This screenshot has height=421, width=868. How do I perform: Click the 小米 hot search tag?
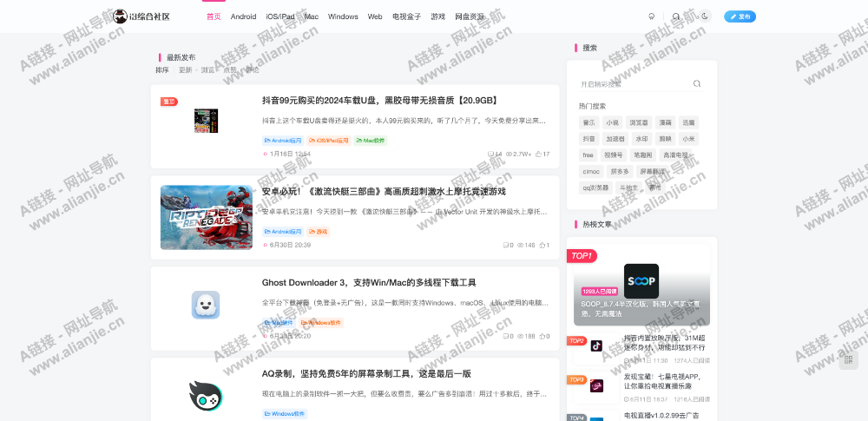coord(688,139)
